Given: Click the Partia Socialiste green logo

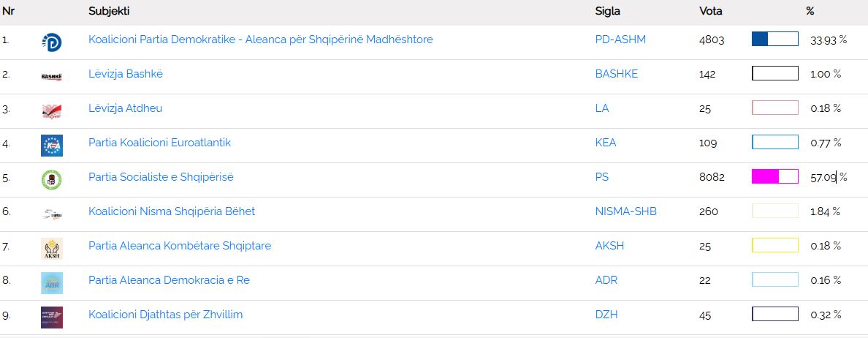Looking at the screenshot, I should (51, 179).
